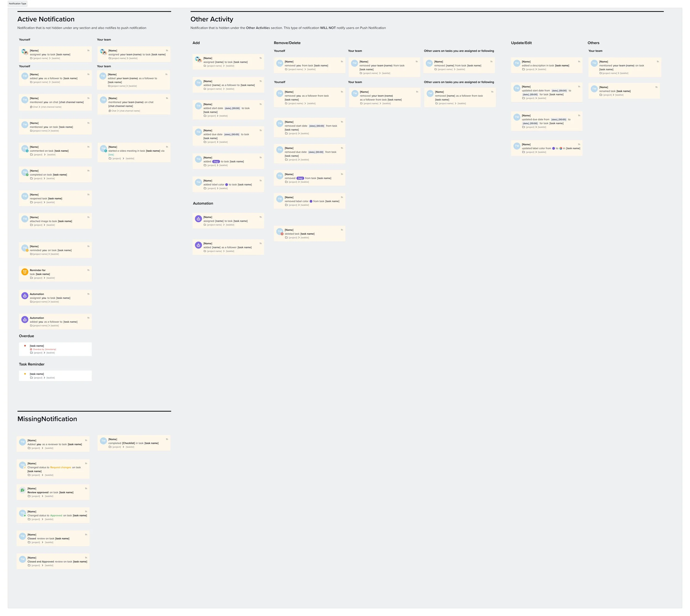Screen dimensions: 690x616
Task: Click the purple swatch in 'added label color' notification
Action: pos(227,184)
